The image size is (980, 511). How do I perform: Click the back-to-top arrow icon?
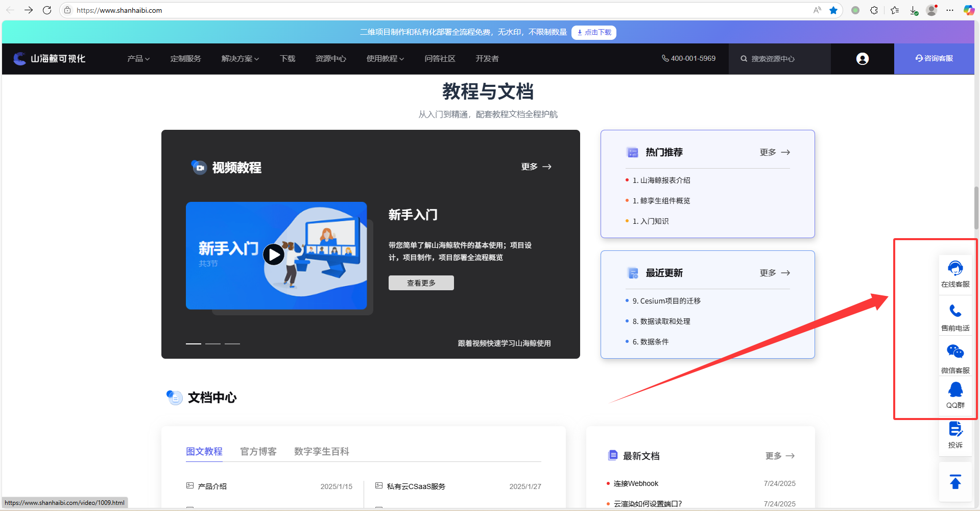click(x=955, y=482)
